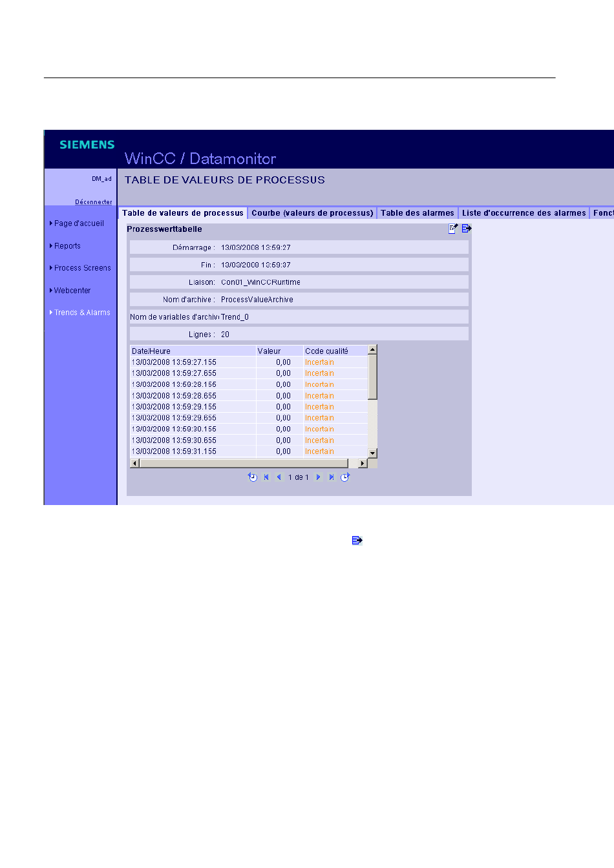This screenshot has width=614, height=868.
Task: Jump to the earlier time range (clock-back icon)
Action: tap(253, 477)
